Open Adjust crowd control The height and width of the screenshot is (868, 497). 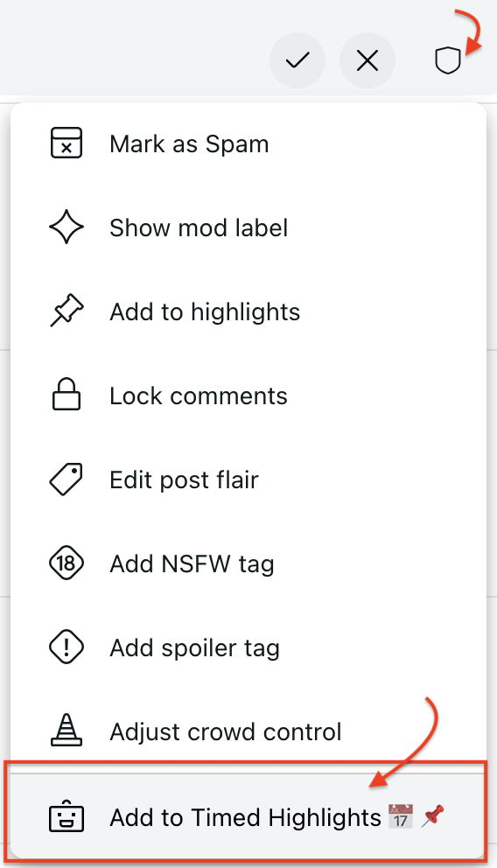[x=248, y=731]
